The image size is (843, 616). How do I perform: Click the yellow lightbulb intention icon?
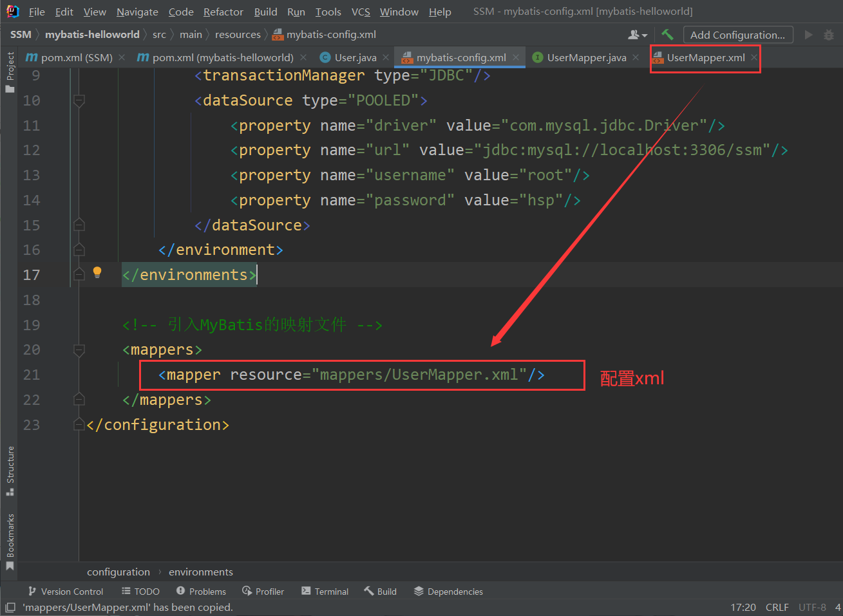coord(97,272)
